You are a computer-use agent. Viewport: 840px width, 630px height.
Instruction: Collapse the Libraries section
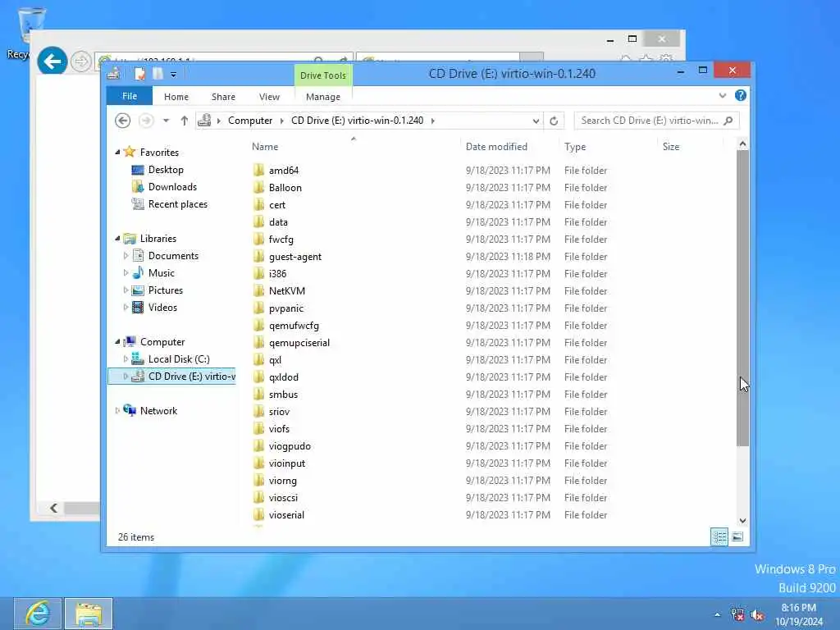[117, 239]
